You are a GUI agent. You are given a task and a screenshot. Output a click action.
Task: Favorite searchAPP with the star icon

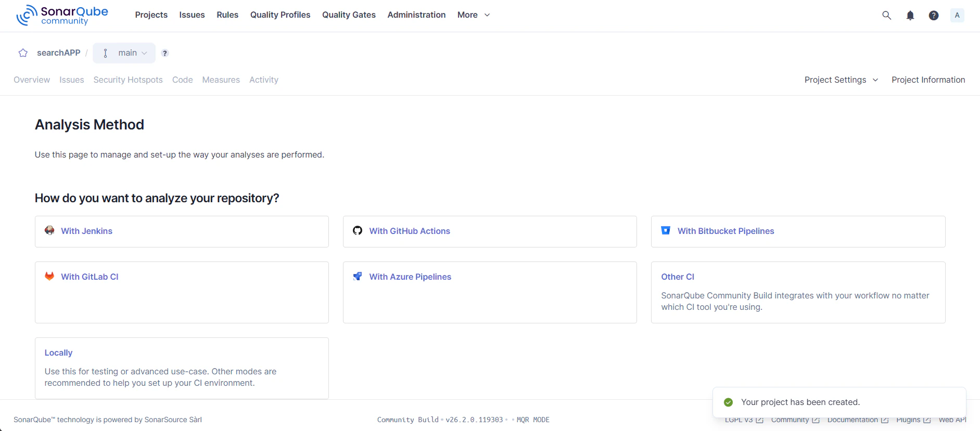click(x=23, y=53)
